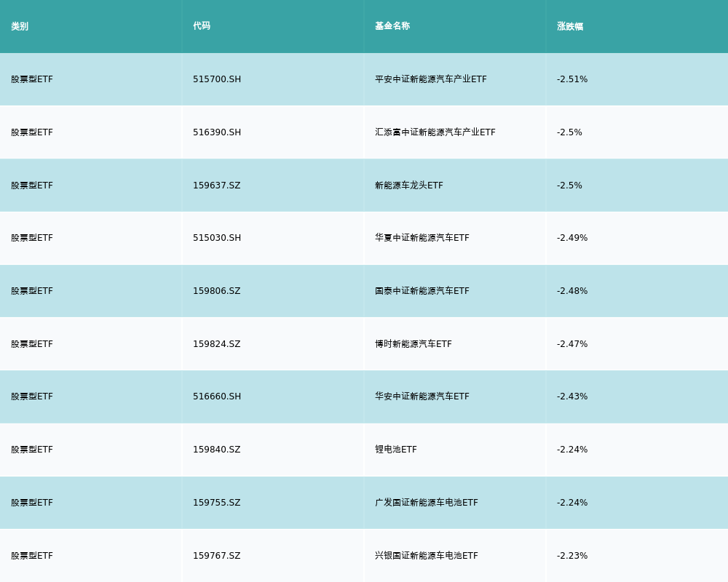The width and height of the screenshot is (728, 582).
Task: Click 股票型ETF in the 516390.SH row
Action: point(32,132)
